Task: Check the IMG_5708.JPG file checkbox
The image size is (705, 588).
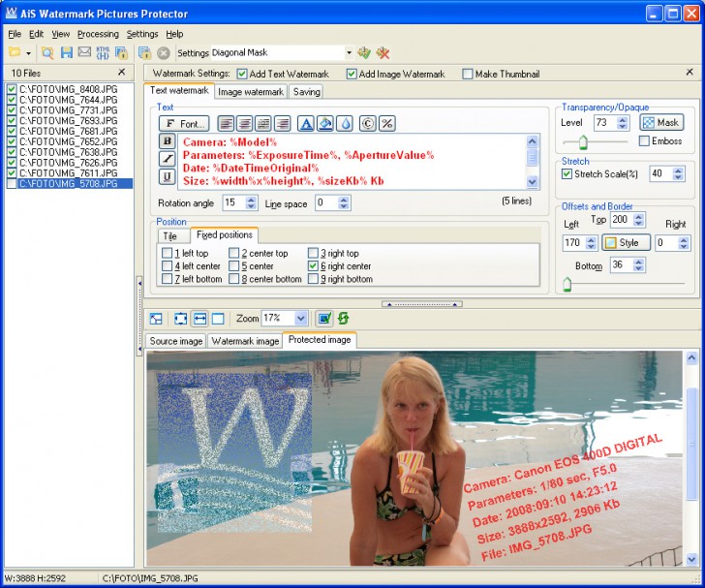Action: click(12, 183)
